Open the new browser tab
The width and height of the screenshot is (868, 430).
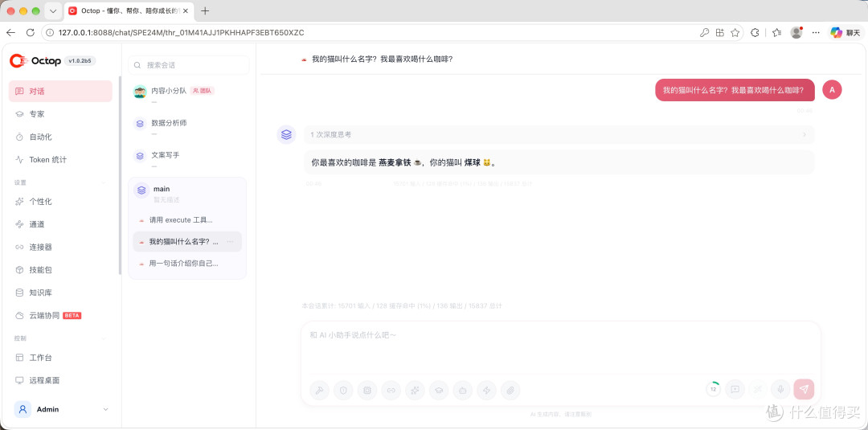pos(205,11)
